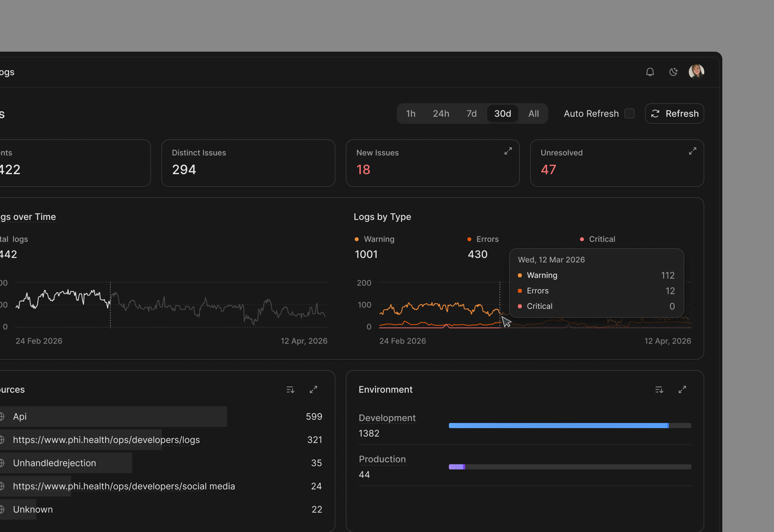Click the Logs over Time chart

170,305
